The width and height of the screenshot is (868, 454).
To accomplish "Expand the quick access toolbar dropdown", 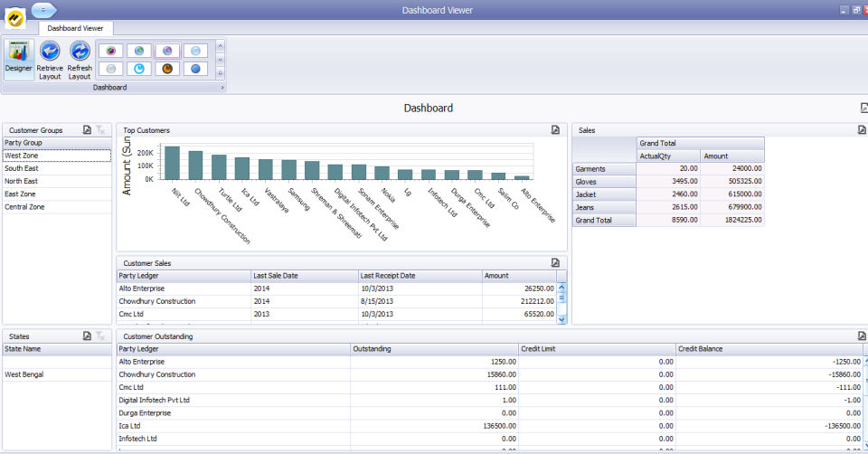I will [43, 9].
